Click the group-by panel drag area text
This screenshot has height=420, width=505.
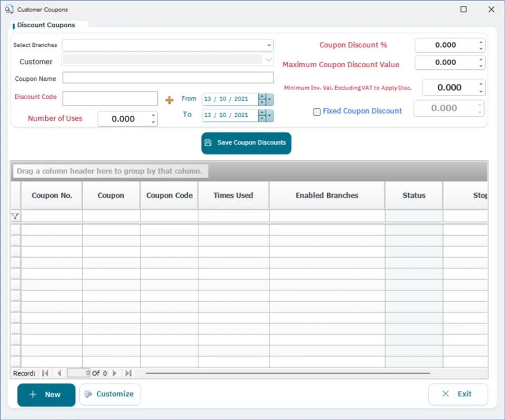109,171
